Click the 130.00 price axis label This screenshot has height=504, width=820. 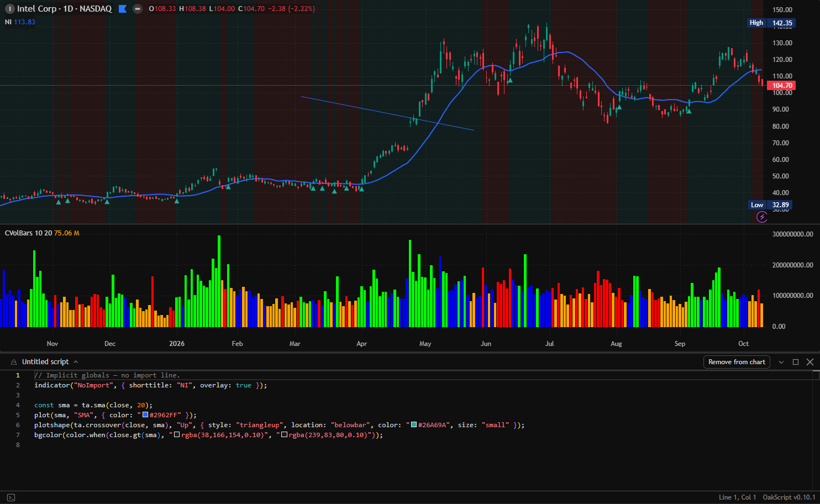click(x=782, y=43)
